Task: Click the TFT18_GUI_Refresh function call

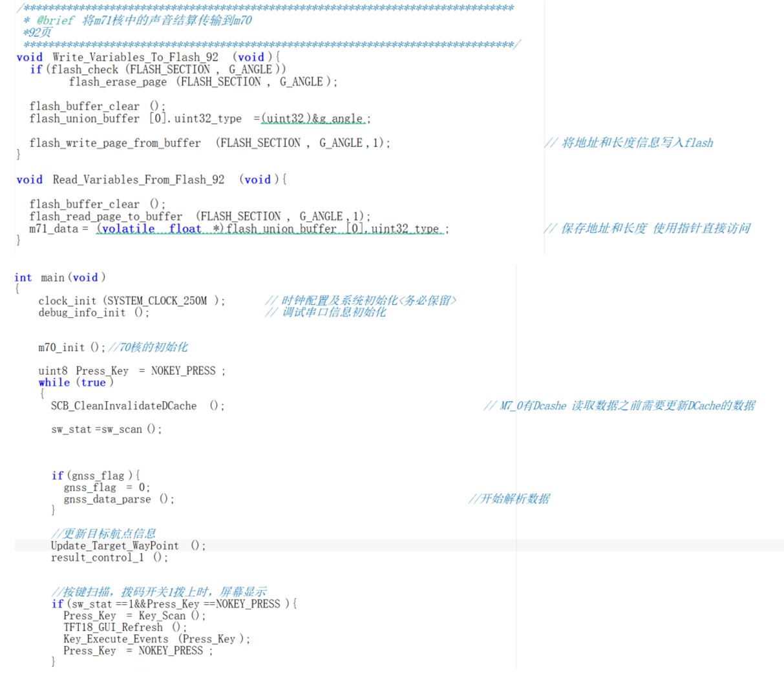Action: tap(113, 627)
